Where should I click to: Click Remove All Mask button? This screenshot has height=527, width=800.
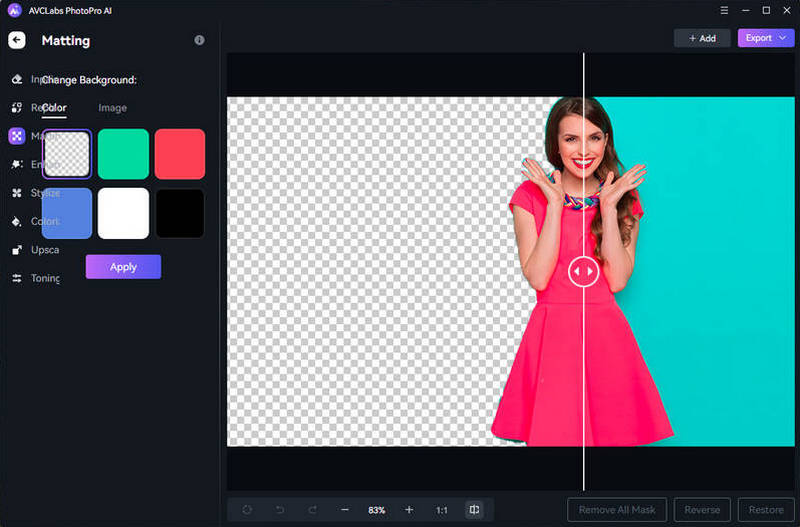tap(617, 510)
